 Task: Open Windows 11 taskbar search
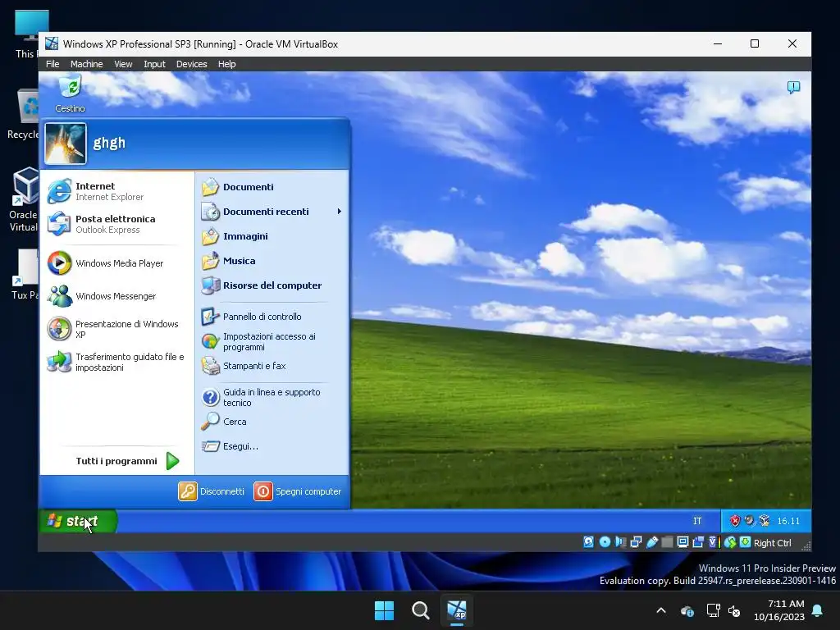pyautogui.click(x=421, y=610)
